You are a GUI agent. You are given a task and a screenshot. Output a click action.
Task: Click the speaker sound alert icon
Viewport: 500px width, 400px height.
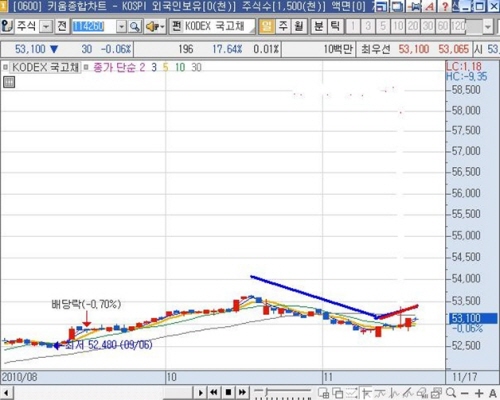[x=153, y=26]
